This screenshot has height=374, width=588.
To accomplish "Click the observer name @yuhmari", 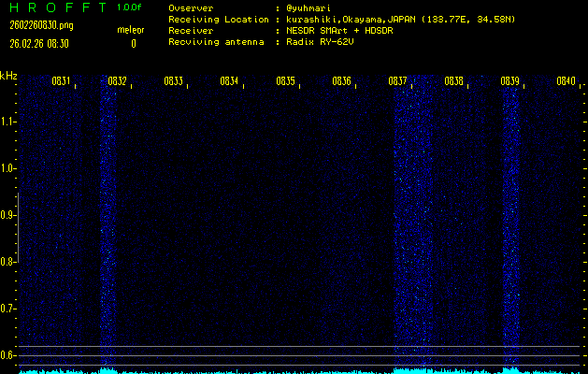I will click(308, 8).
